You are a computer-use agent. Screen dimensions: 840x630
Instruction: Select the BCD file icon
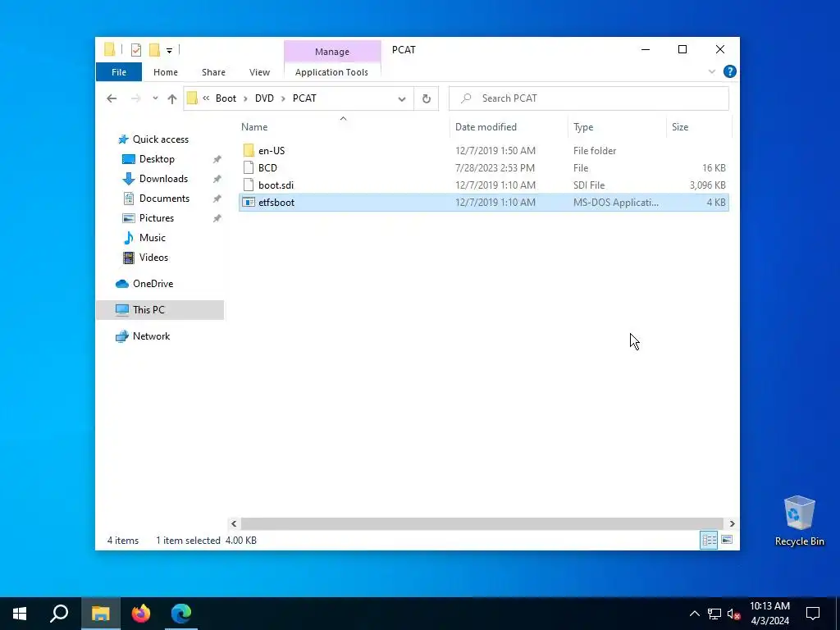pos(248,167)
